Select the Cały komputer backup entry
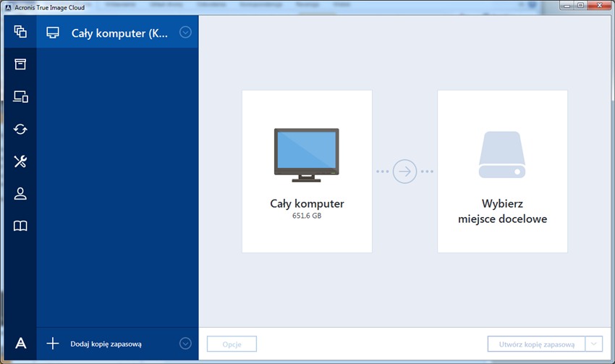Viewport: 615px width, 364px height. (x=118, y=32)
